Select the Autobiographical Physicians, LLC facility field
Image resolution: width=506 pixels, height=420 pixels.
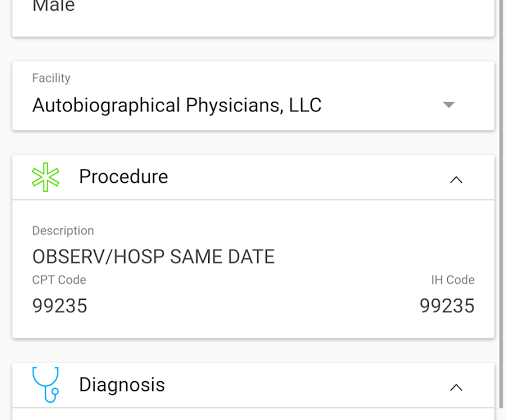(x=253, y=96)
